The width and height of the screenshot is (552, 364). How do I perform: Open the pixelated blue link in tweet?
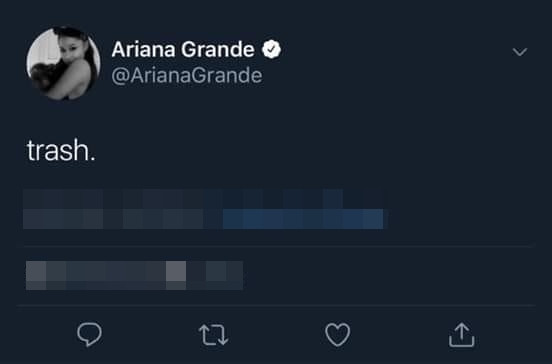point(303,219)
